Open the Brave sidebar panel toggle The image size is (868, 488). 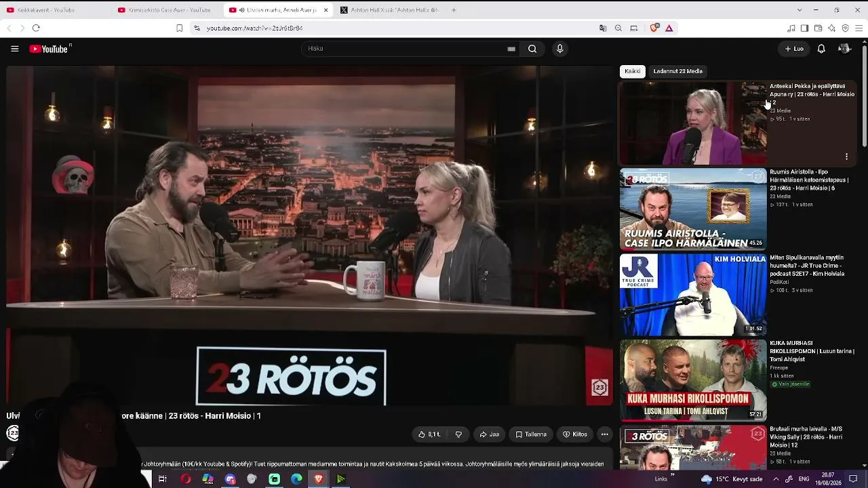[x=804, y=28]
